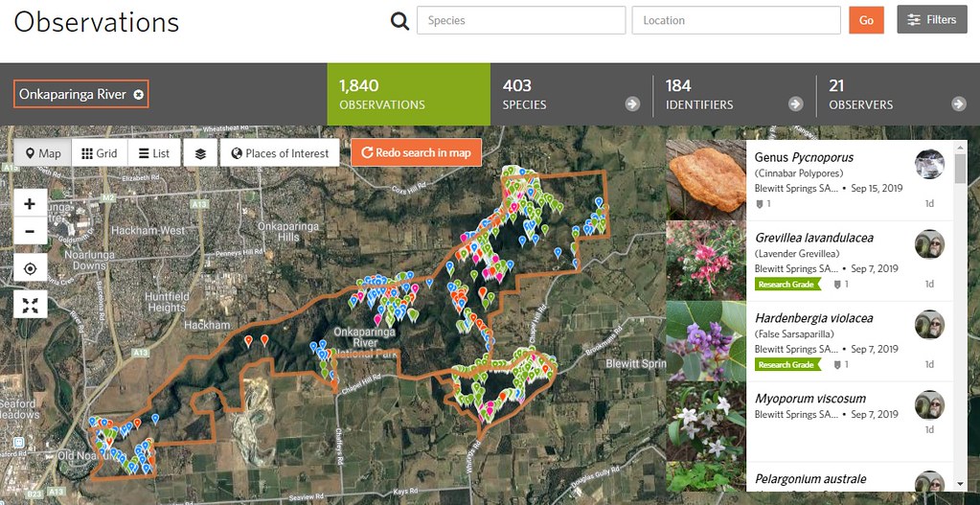Switch to Grid view

pyautogui.click(x=99, y=153)
